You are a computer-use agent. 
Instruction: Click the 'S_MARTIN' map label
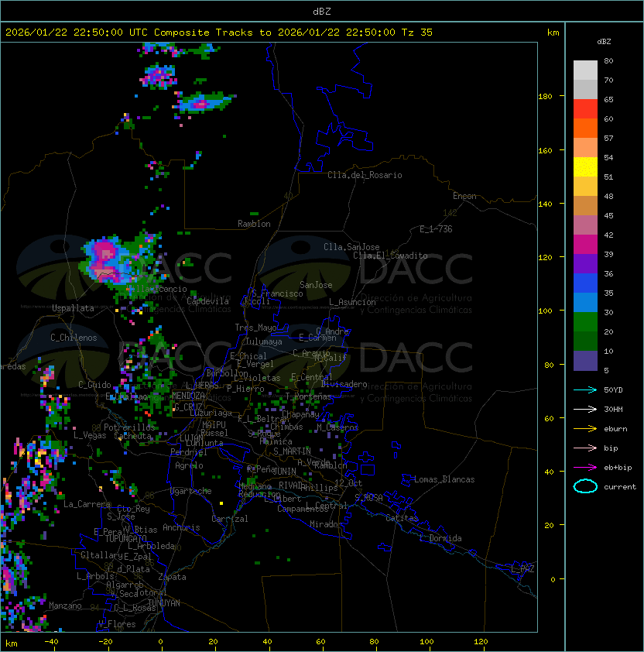tap(293, 451)
